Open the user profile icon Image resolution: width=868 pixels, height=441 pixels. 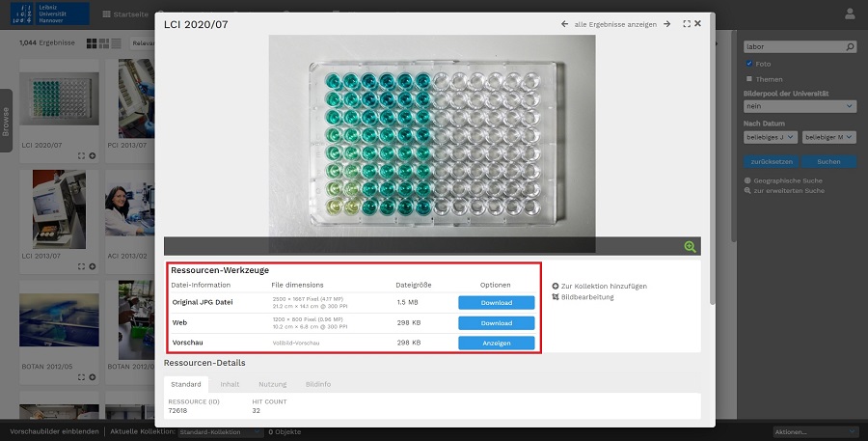tap(850, 14)
